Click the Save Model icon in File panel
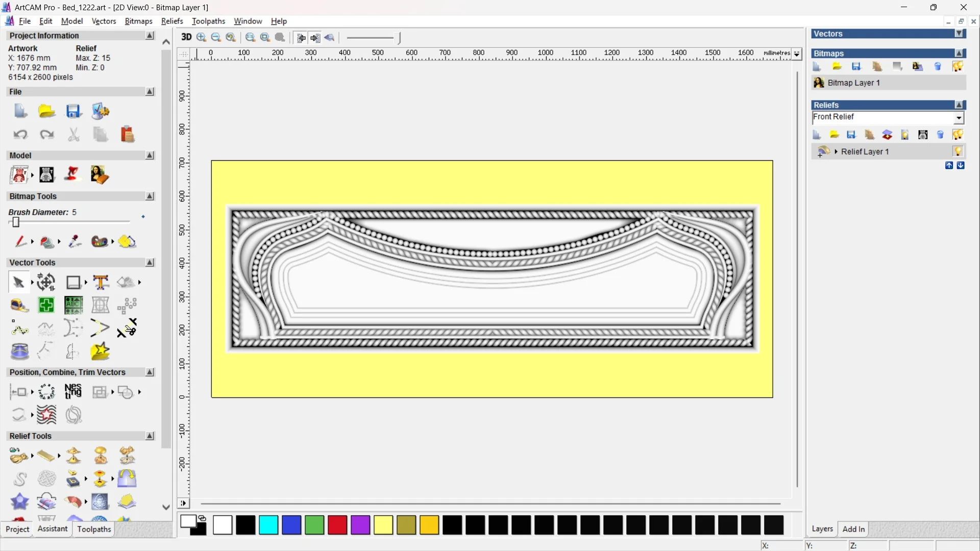 click(x=73, y=111)
